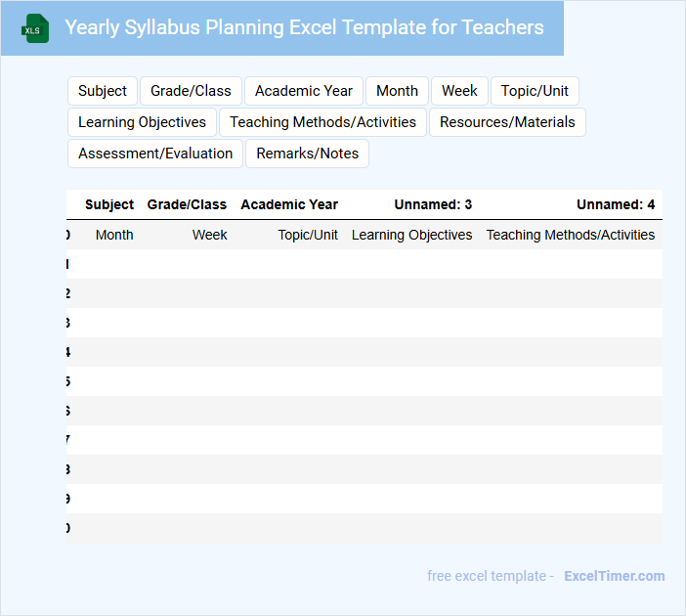Open the ExcelTimer.com link
Image resolution: width=686 pixels, height=616 pixels.
614,576
